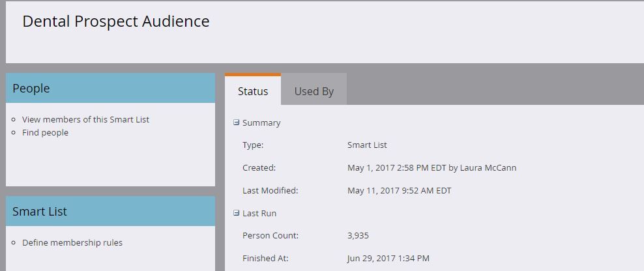Click the Last Modified: field label

[271, 190]
